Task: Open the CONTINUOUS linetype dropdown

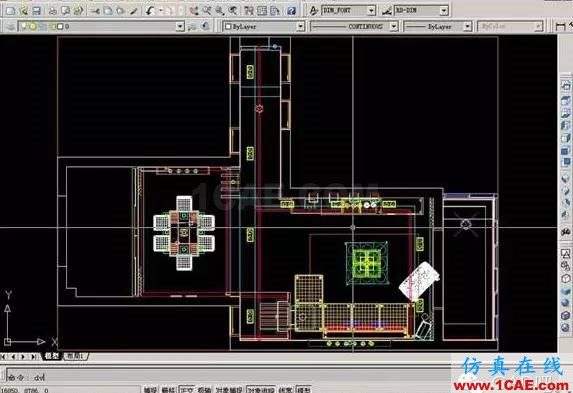Action: pyautogui.click(x=394, y=26)
